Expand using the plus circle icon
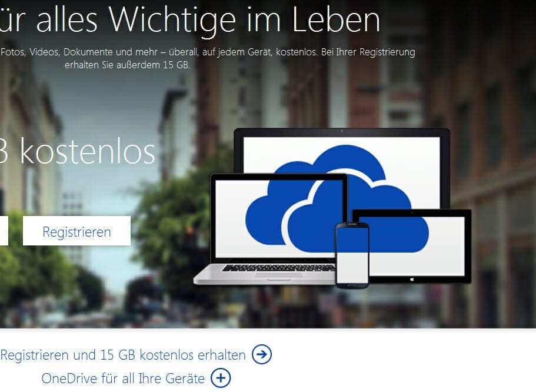Viewport: 536px width, 392px height. [221, 378]
